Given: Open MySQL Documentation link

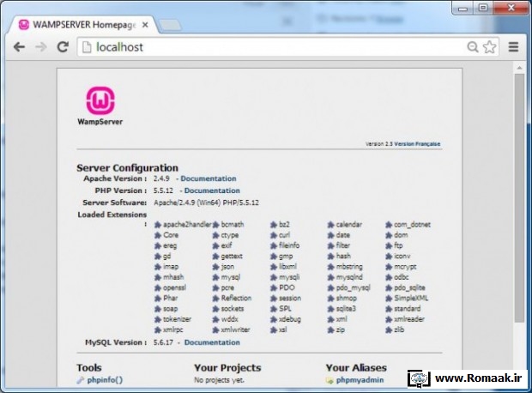Looking at the screenshot, I should [x=212, y=342].
